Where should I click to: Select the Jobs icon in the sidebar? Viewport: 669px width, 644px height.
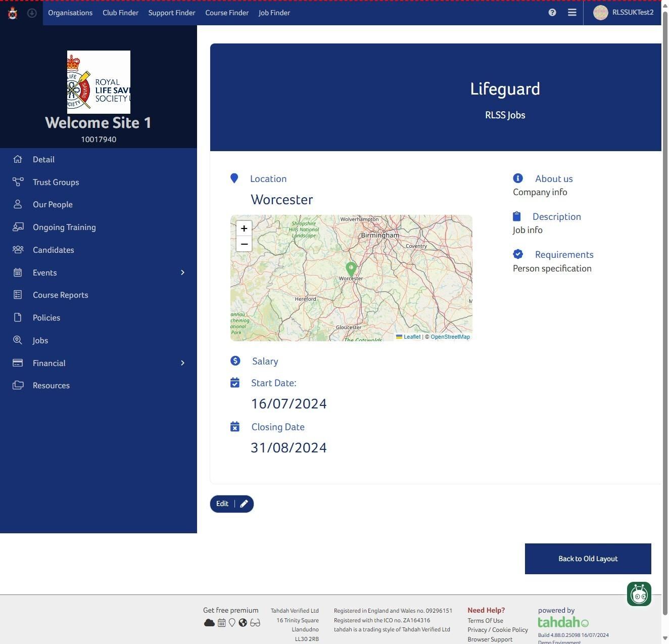18,340
